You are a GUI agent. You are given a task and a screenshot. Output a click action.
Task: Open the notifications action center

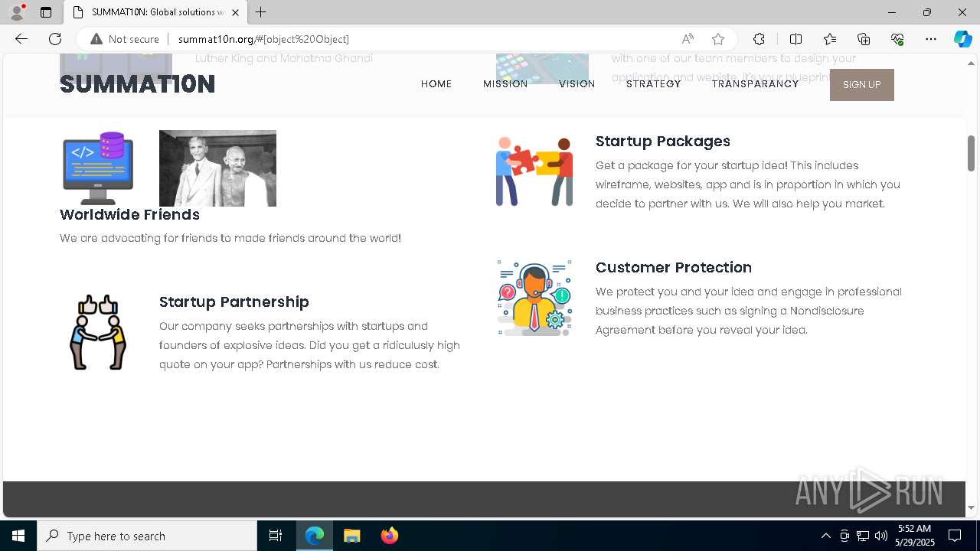[955, 536]
